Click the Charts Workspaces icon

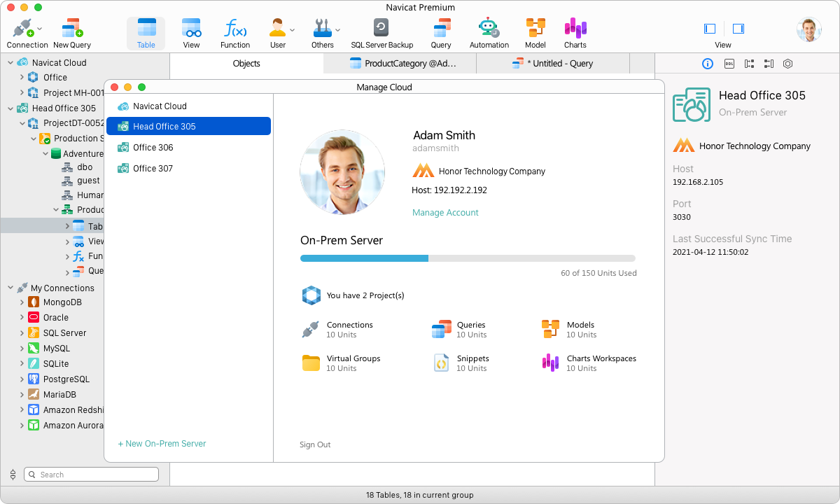pos(550,363)
